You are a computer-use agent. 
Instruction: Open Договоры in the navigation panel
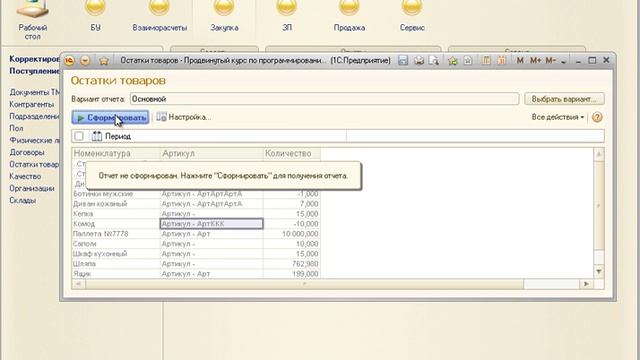click(x=27, y=152)
